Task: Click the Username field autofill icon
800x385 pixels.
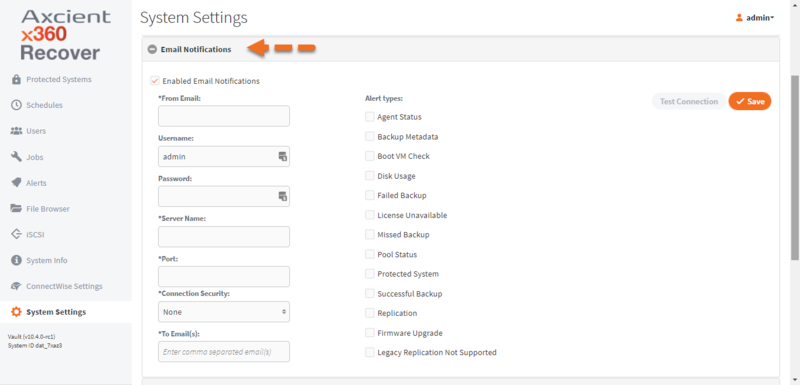Action: [282, 157]
